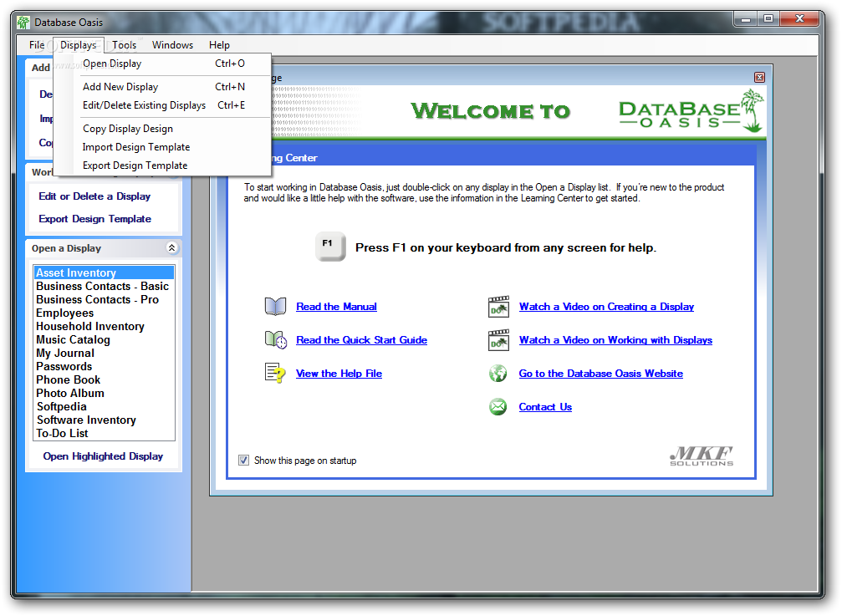Select Business Contacts - Pro in the list
Image resolution: width=842 pixels, height=616 pixels.
[105, 299]
